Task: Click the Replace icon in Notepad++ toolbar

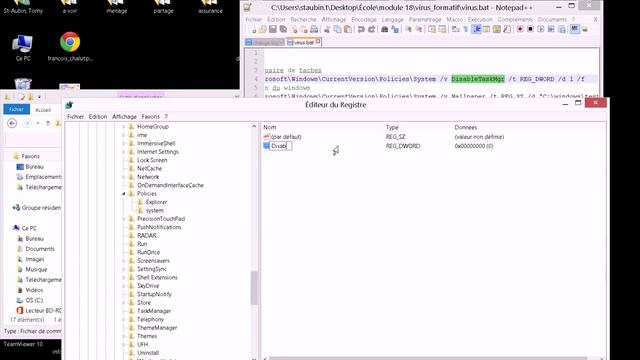Action: pos(395,29)
